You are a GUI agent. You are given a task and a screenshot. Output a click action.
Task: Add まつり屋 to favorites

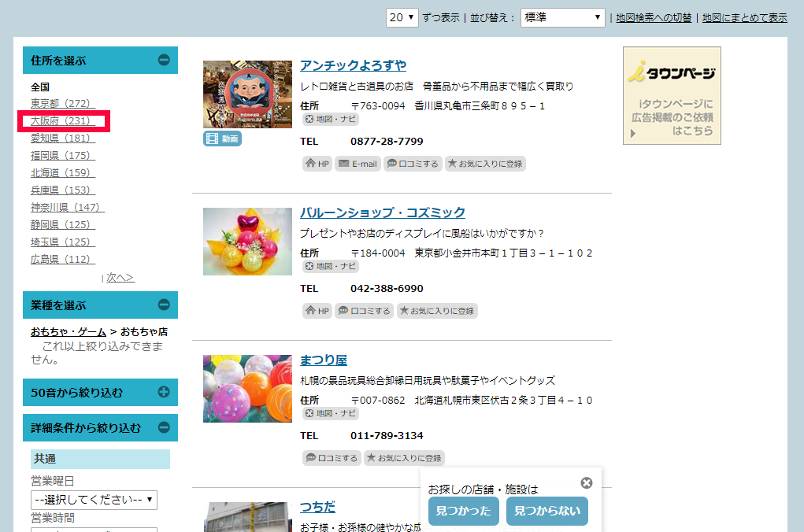point(403,458)
